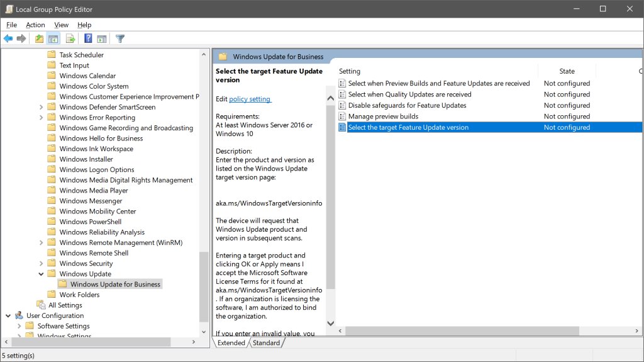Open the File menu
This screenshot has height=362, width=644.
click(x=11, y=25)
